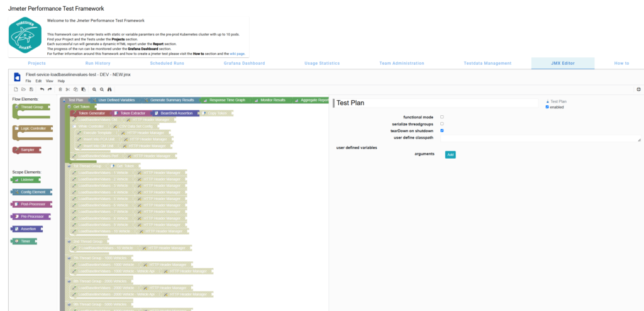Pick the Pre-Processor palette block
The image size is (644, 311).
pyautogui.click(x=31, y=217)
